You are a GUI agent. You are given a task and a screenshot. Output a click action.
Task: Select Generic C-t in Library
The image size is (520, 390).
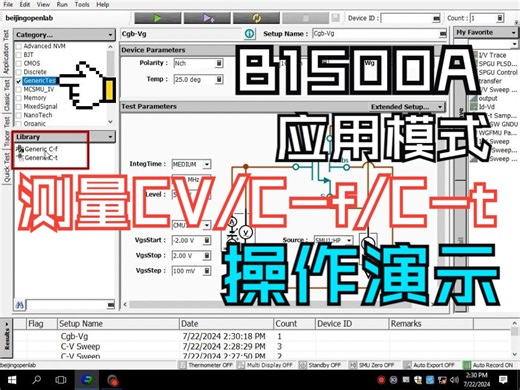pos(41,158)
